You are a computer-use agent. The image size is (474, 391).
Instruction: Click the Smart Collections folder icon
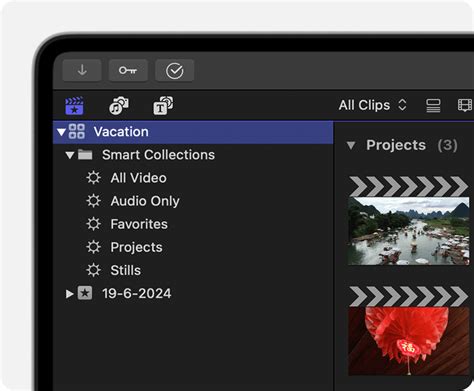pos(85,154)
